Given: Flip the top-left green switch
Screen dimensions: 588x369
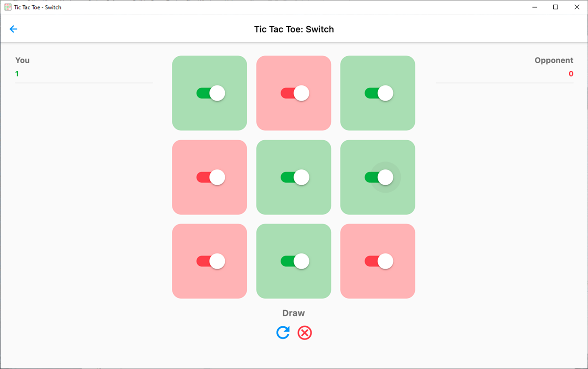Looking at the screenshot, I should click(209, 93).
